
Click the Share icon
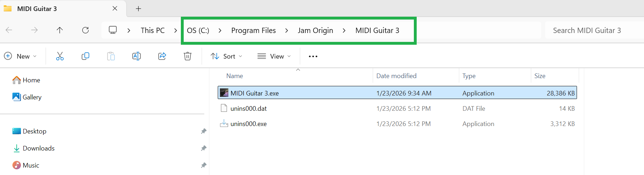[x=162, y=56]
